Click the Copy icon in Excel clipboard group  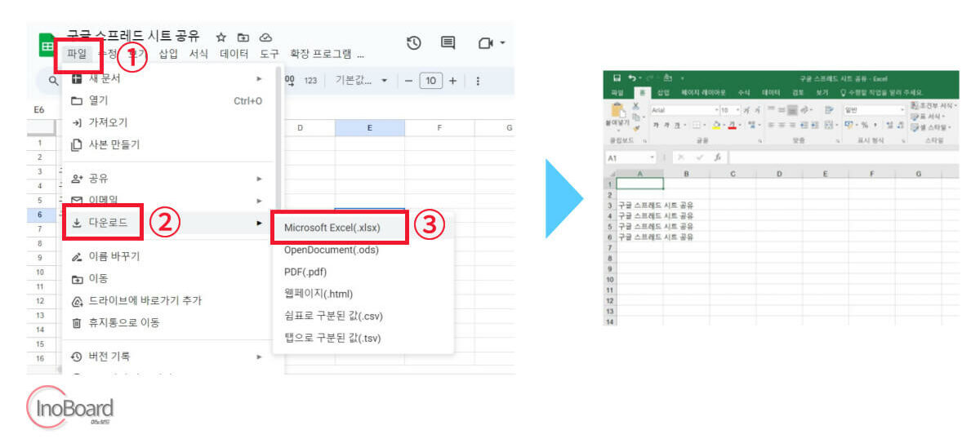click(635, 117)
